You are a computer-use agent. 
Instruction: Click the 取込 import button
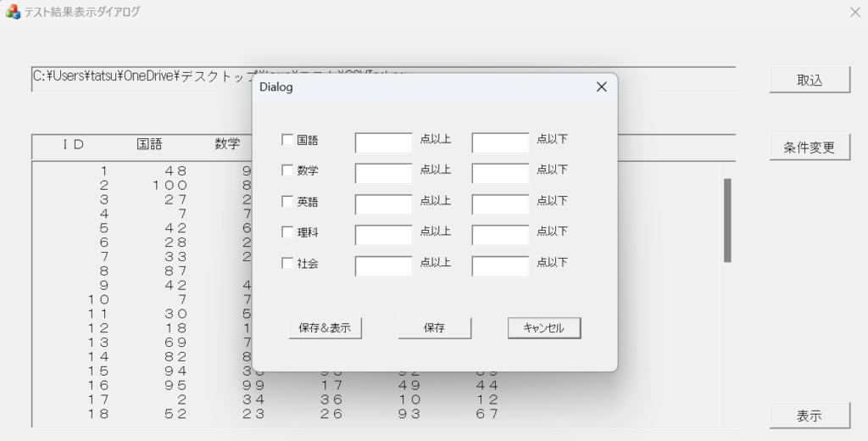[810, 80]
